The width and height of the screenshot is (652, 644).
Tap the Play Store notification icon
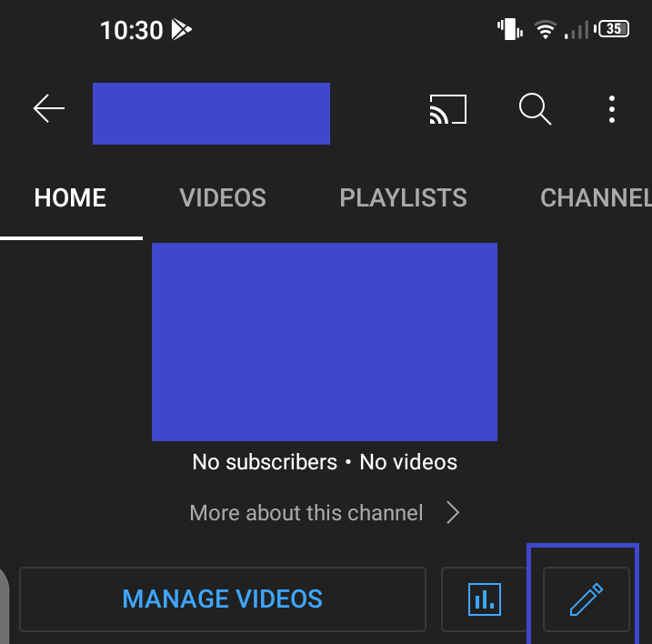click(x=182, y=29)
